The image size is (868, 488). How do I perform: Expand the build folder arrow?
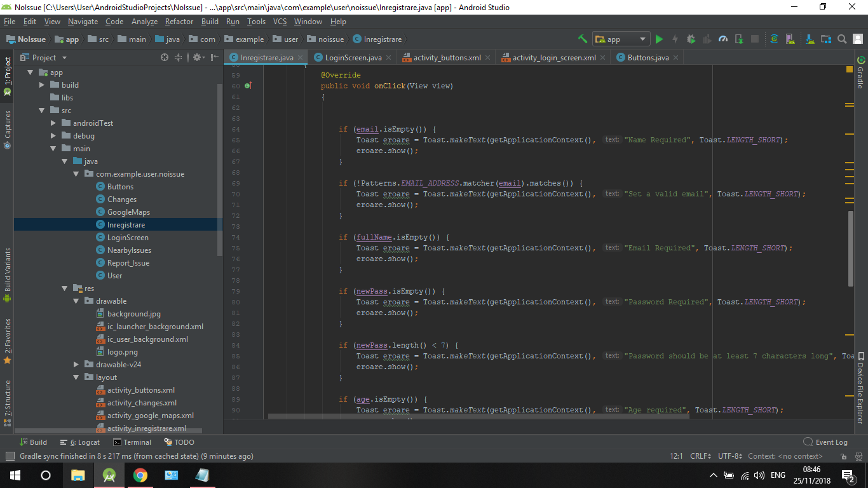[x=42, y=85]
